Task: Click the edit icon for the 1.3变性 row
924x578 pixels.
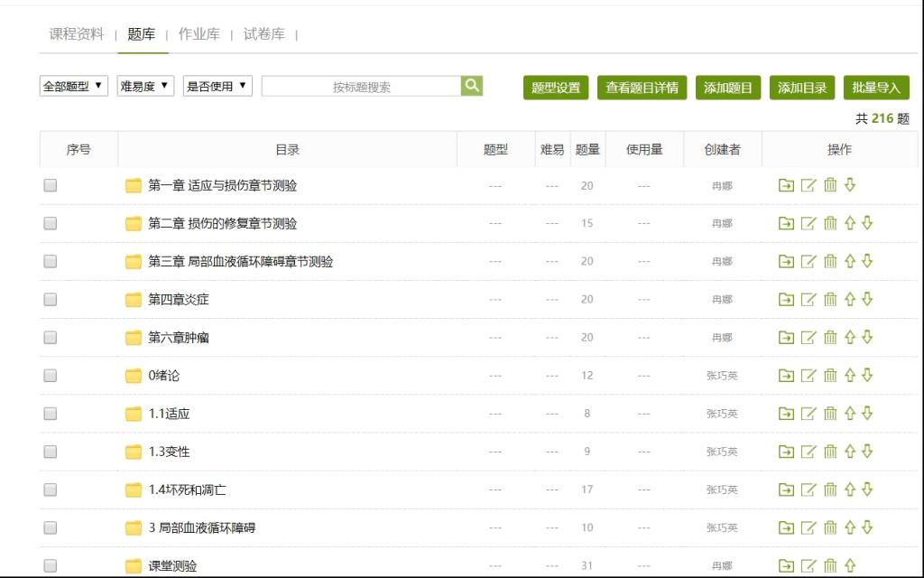Action: point(808,452)
